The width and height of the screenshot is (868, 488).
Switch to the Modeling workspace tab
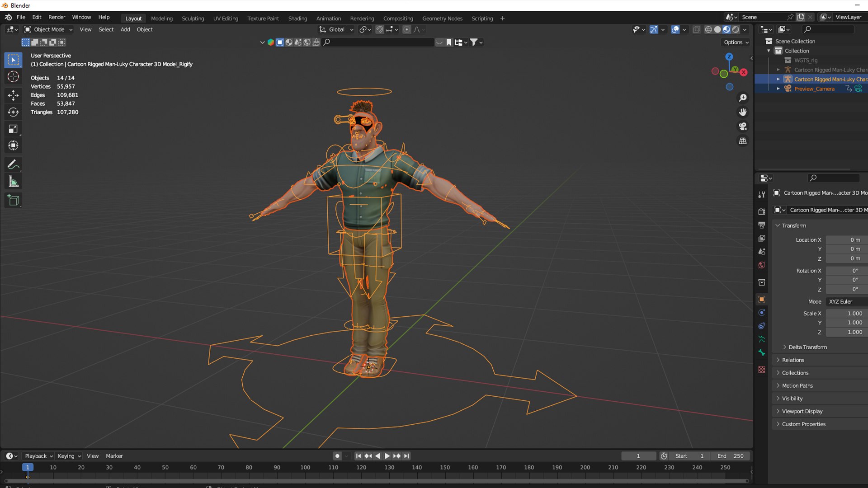[162, 19]
